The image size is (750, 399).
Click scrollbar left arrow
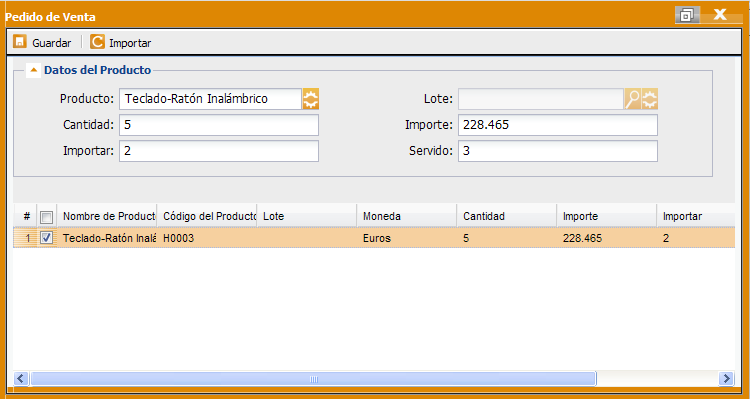pos(21,378)
